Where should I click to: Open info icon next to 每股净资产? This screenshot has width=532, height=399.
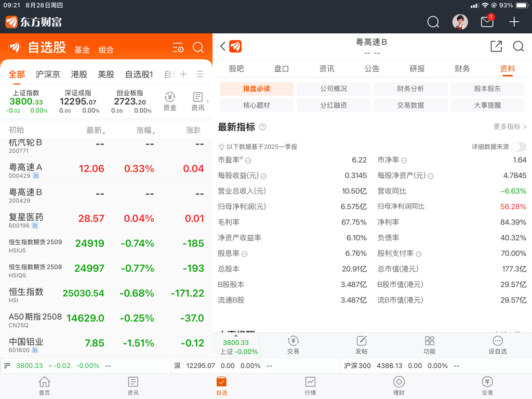(431, 176)
